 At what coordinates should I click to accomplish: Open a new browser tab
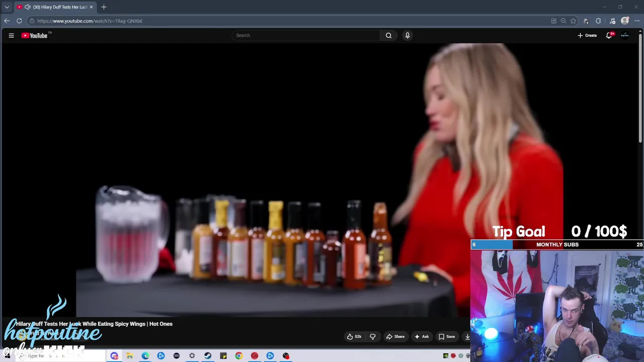pos(104,7)
